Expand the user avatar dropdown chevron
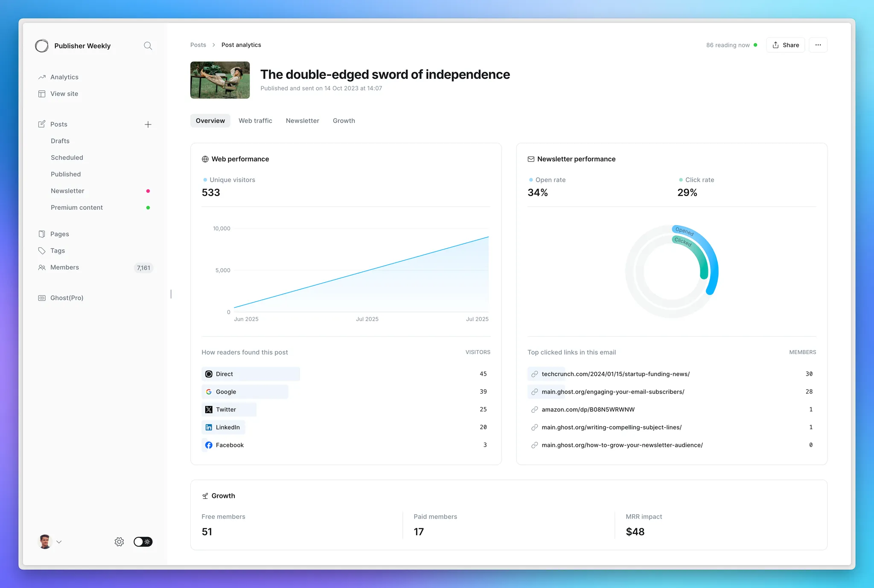 click(x=59, y=542)
